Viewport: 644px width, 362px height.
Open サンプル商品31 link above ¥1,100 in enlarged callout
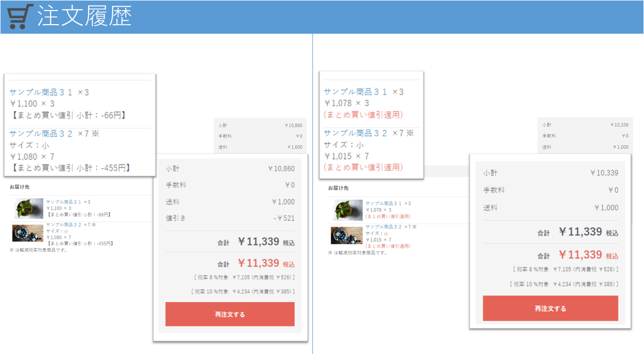41,93
